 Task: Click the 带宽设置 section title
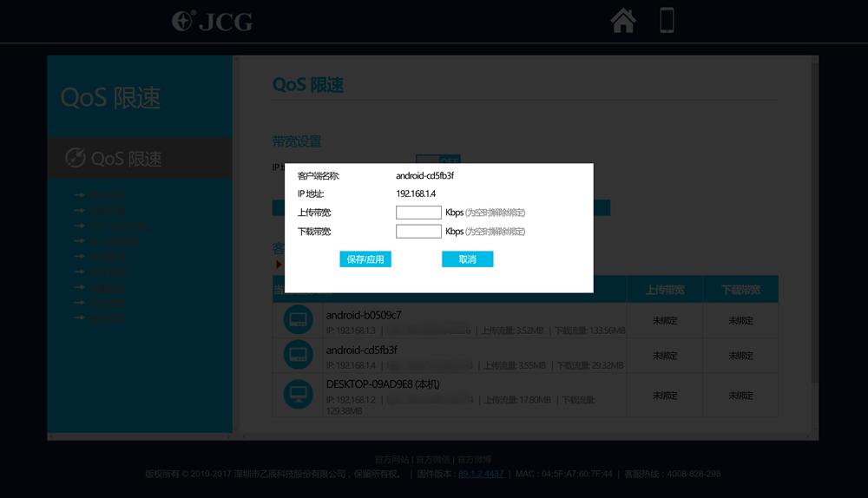click(297, 141)
